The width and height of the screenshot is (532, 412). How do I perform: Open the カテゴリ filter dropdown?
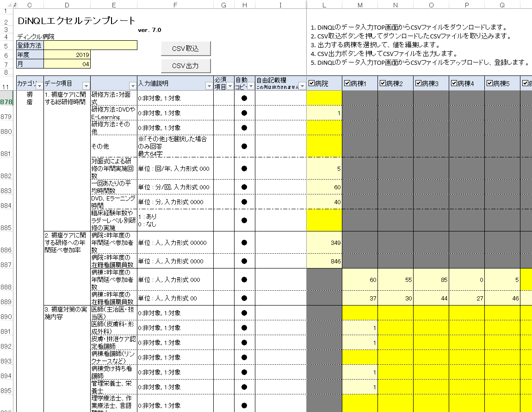tap(40, 86)
